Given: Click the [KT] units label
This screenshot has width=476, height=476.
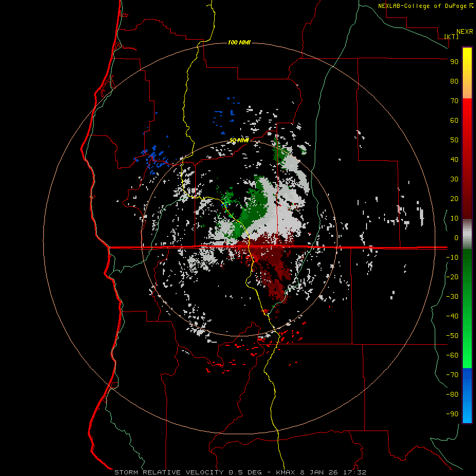Looking at the screenshot, I should [x=452, y=36].
